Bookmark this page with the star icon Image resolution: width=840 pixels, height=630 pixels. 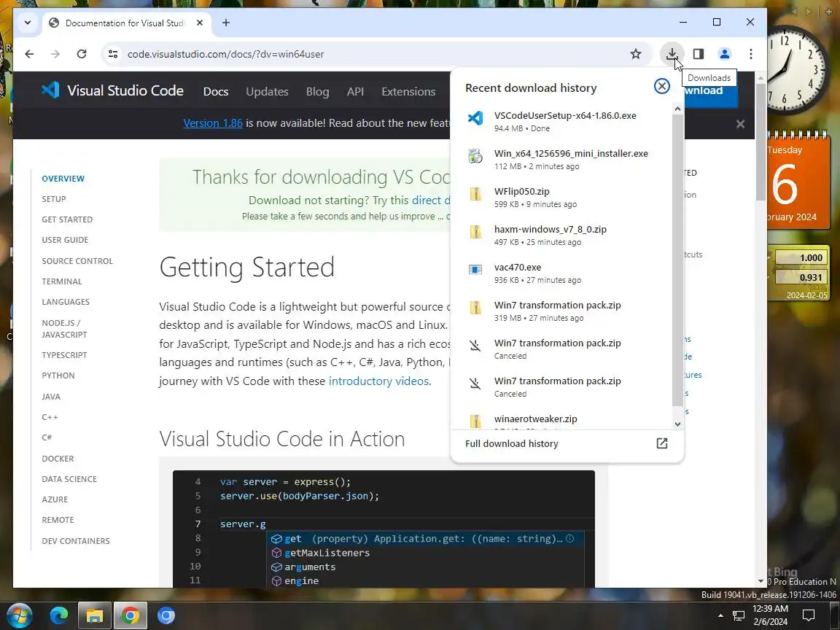635,54
